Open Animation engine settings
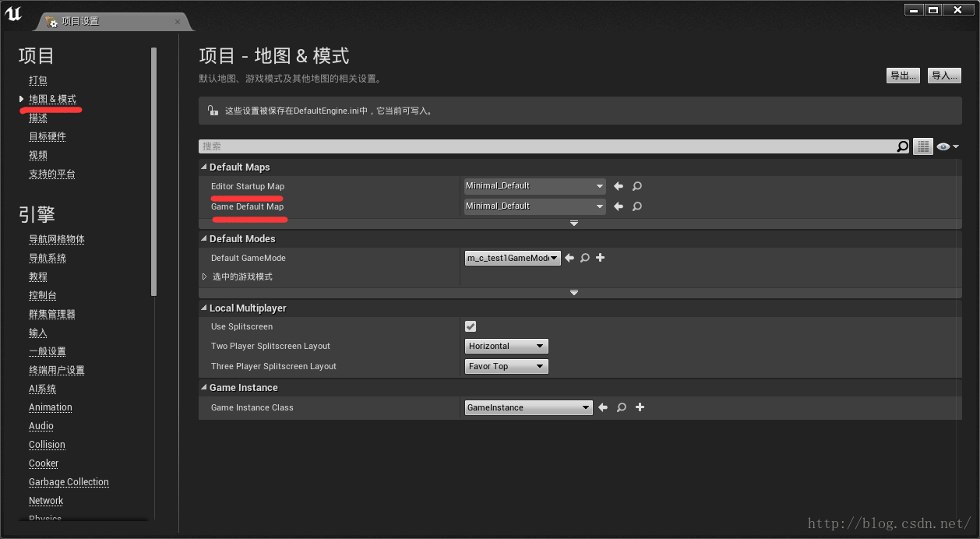Image resolution: width=980 pixels, height=539 pixels. pyautogui.click(x=51, y=407)
